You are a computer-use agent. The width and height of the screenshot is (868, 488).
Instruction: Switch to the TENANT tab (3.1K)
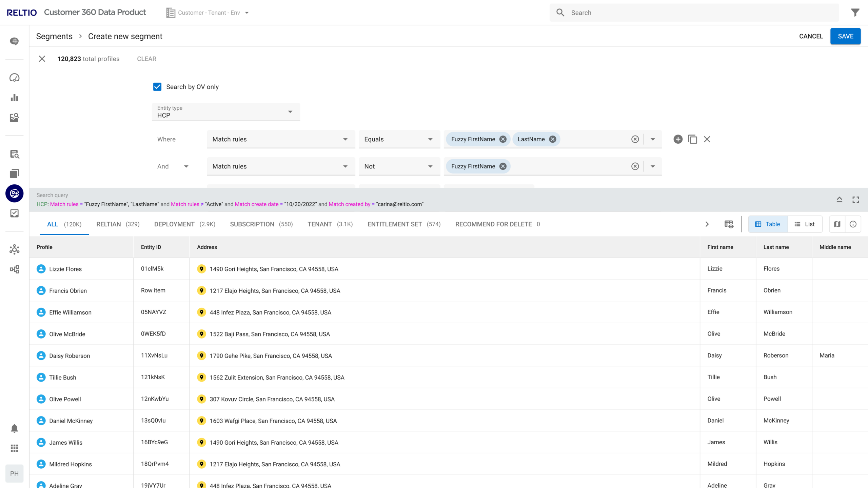[x=330, y=224]
